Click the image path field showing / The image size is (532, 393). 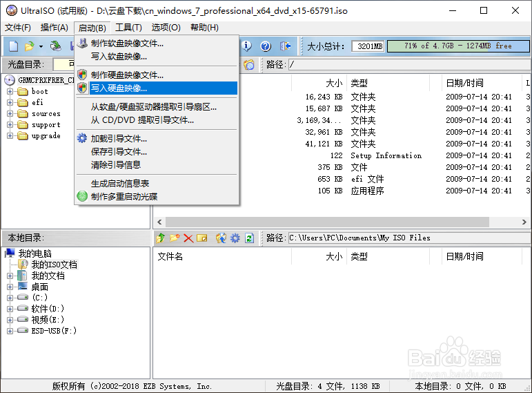tap(409, 64)
